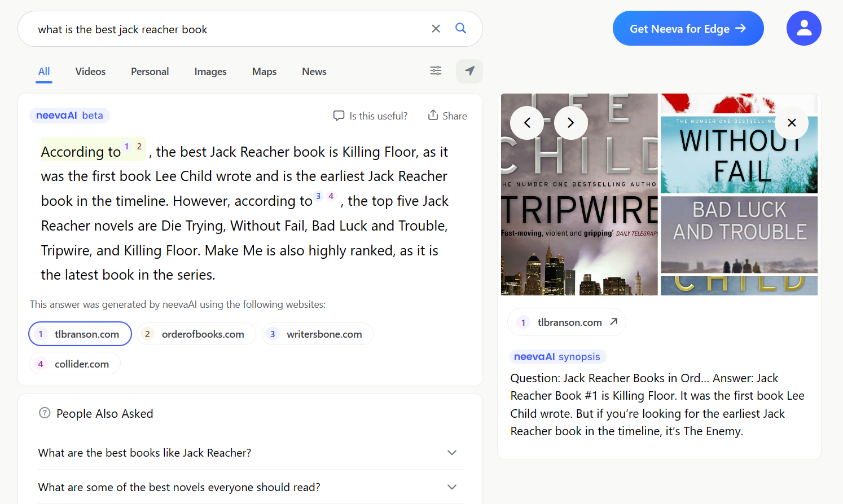Show previous image with left chevron
The width and height of the screenshot is (843, 504).
pos(527,122)
